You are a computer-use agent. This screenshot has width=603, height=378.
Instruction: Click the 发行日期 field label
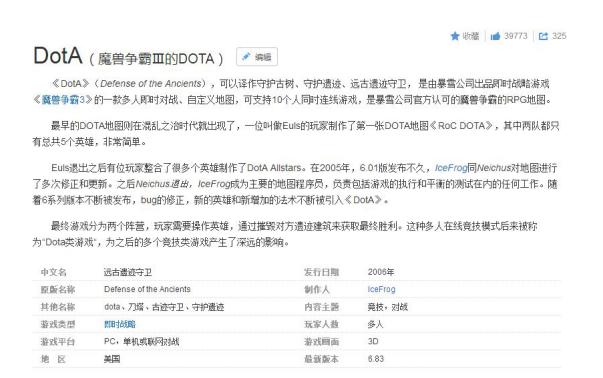point(321,272)
